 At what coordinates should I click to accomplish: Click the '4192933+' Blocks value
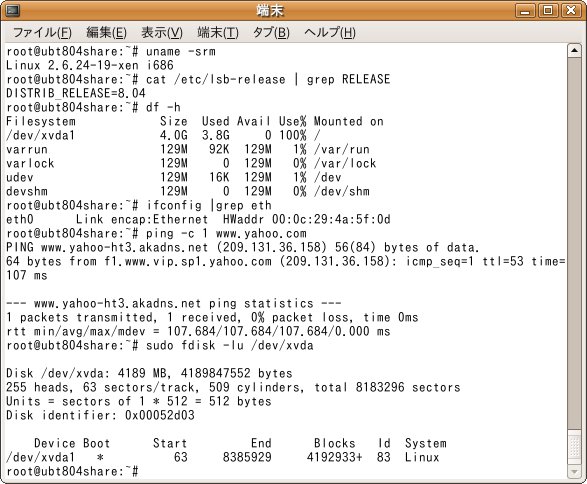tap(335, 457)
